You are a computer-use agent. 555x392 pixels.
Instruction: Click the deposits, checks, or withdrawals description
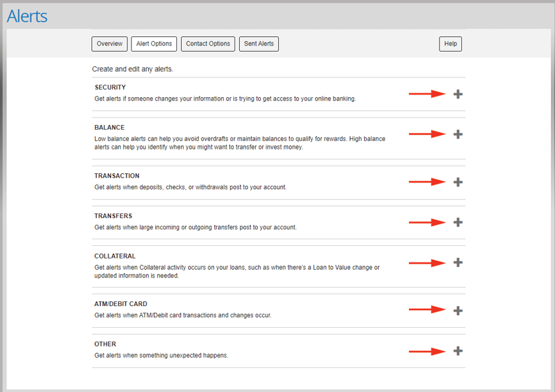point(190,187)
